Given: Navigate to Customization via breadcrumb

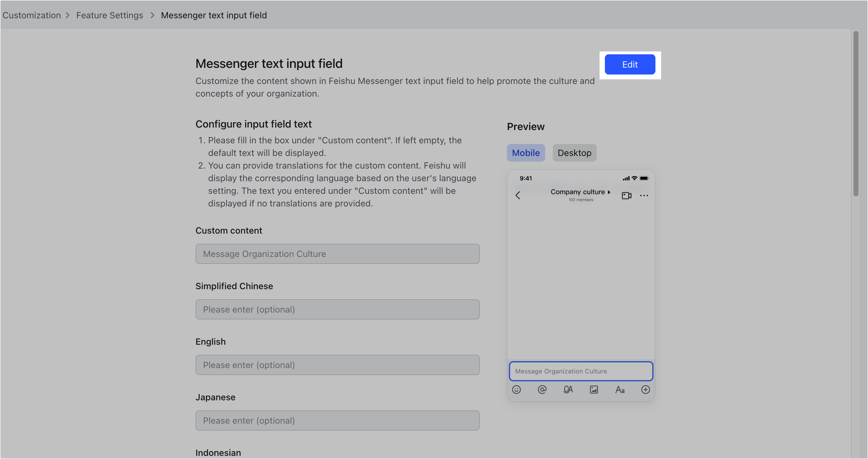Looking at the screenshot, I should (31, 15).
